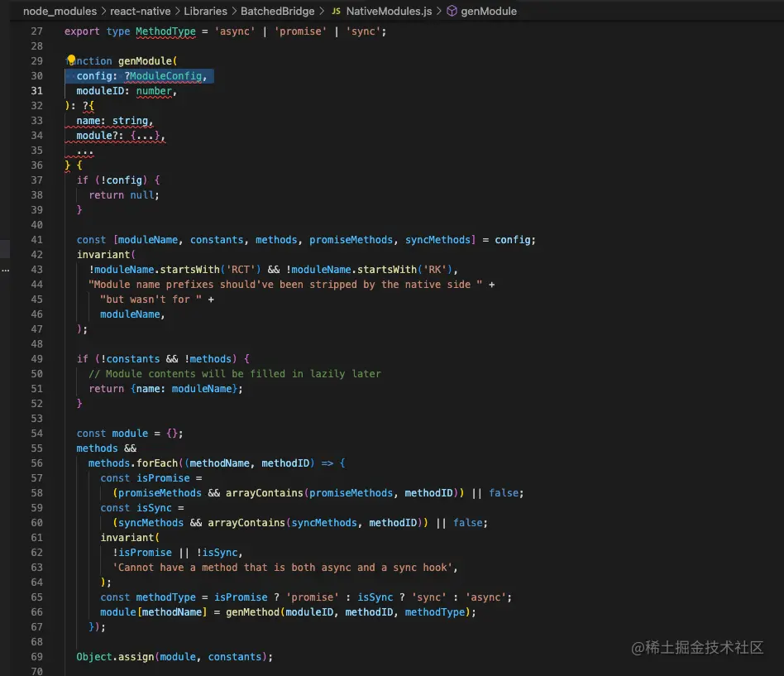
Task: Click line number 54 in the gutter
Action: [x=37, y=434]
